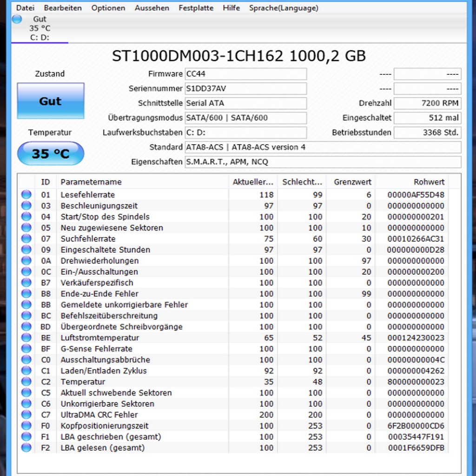Select raw value 800000000023
This screenshot has width=476, height=476.
(416, 382)
